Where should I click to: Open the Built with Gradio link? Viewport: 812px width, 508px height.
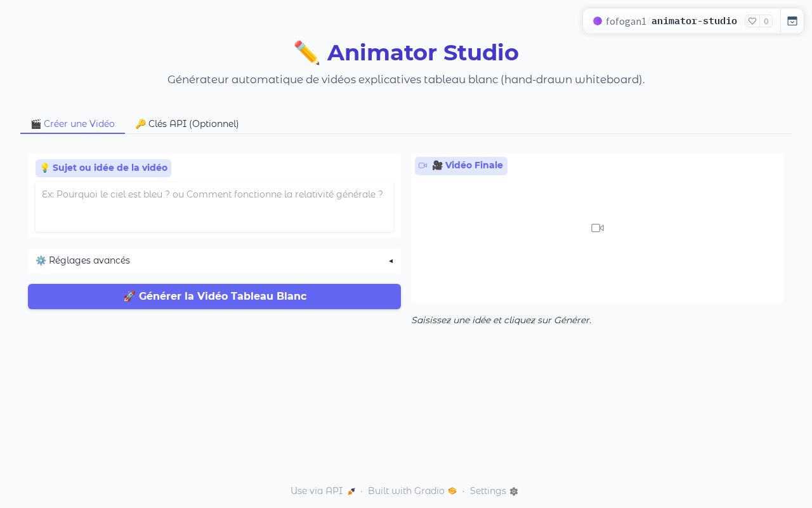pos(412,491)
